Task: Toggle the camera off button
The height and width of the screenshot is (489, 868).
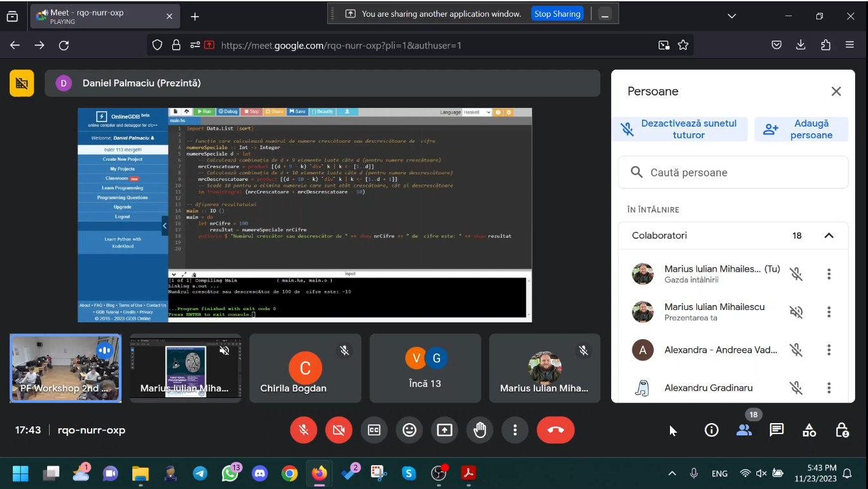Action: (339, 430)
